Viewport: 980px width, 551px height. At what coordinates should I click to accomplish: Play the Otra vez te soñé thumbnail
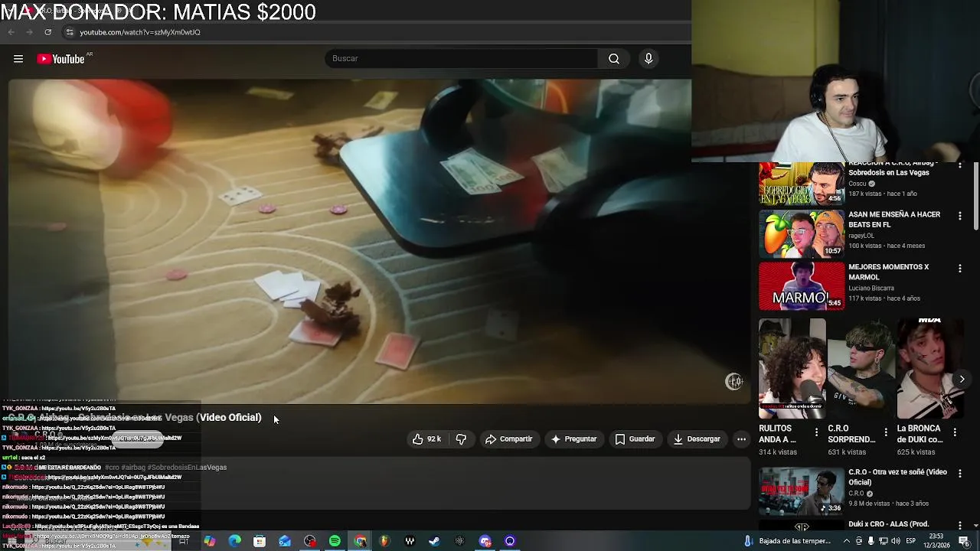[x=802, y=491]
